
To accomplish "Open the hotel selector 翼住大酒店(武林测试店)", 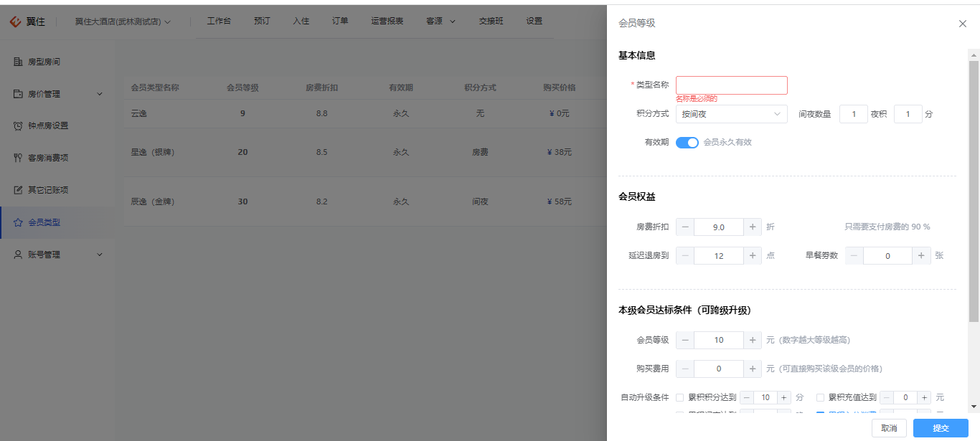I will coord(123,22).
